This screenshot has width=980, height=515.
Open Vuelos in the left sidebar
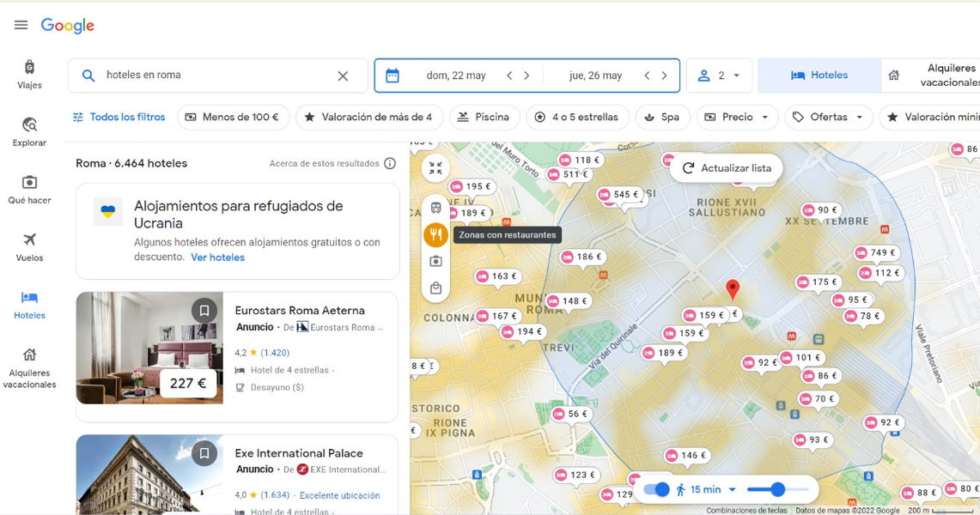29,246
